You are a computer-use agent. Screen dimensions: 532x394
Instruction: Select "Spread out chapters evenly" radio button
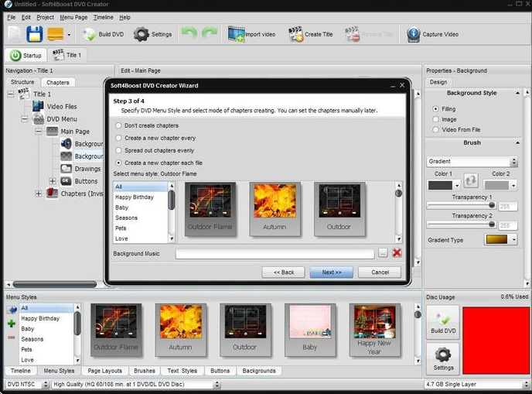pyautogui.click(x=118, y=150)
